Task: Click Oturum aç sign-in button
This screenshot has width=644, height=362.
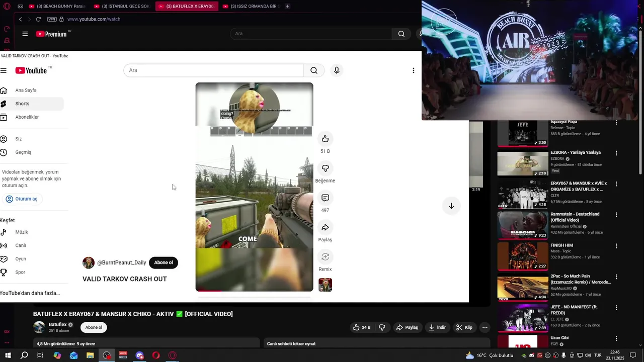Action: (22, 199)
